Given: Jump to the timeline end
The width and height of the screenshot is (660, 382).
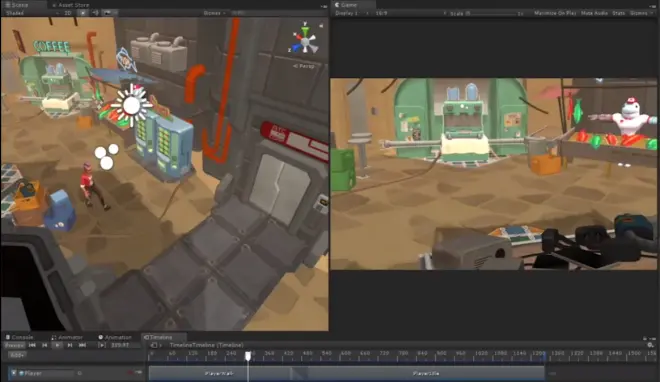Looking at the screenshot, I should (x=82, y=345).
